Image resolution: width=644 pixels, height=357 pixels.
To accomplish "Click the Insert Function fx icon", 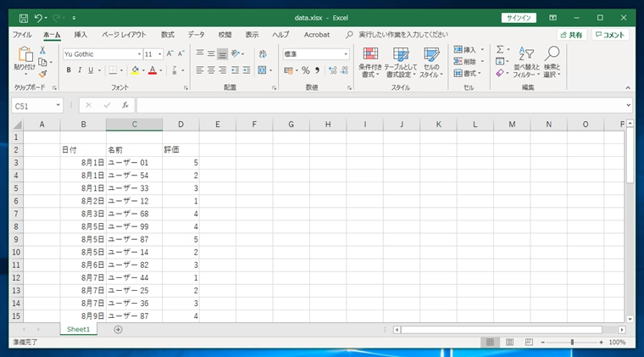I will pos(125,106).
